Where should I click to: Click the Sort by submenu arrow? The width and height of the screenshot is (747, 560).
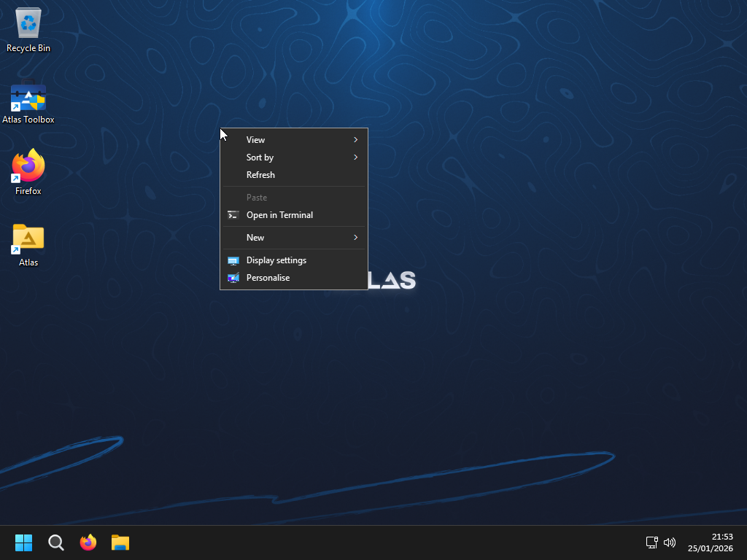[355, 157]
